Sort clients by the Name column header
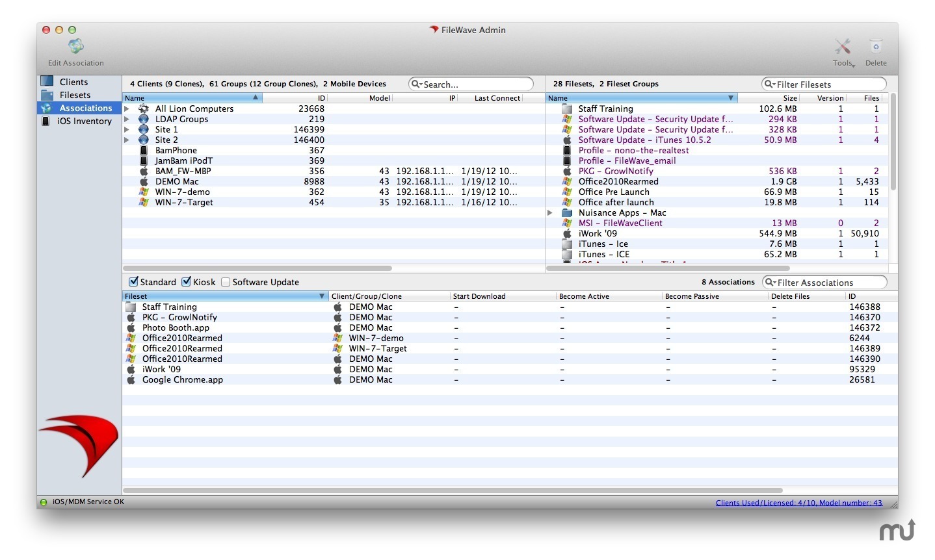This screenshot has width=935, height=560. [192, 98]
